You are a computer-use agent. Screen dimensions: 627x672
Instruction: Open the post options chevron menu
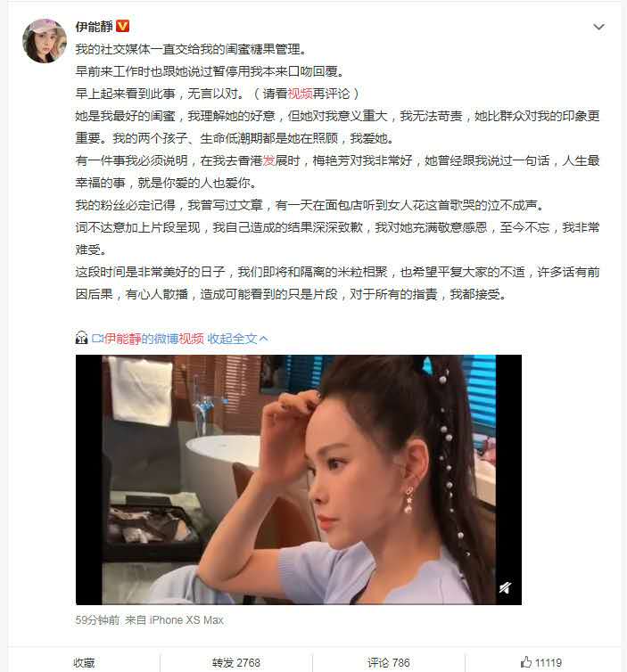pyautogui.click(x=598, y=27)
